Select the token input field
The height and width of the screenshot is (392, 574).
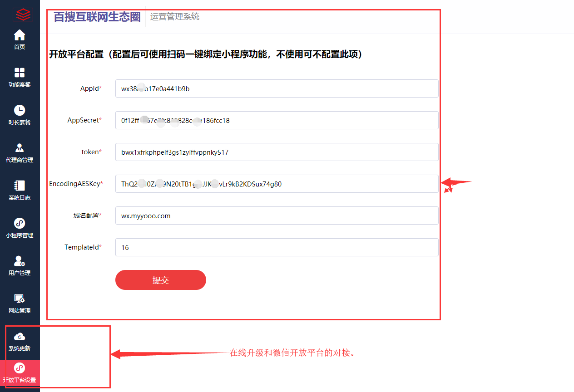277,152
